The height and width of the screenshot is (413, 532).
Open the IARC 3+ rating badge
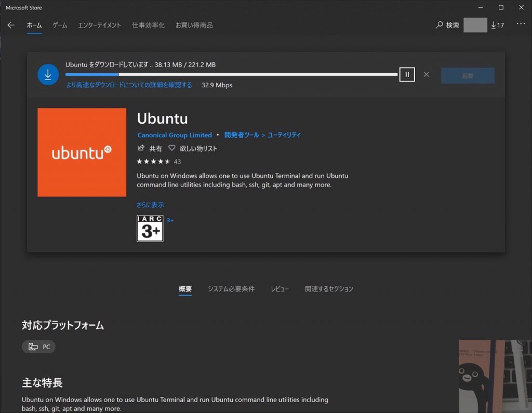(150, 229)
